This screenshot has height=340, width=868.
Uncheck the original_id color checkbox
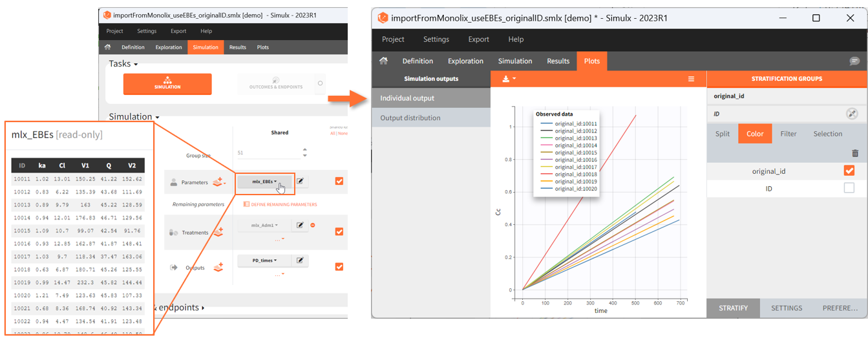click(849, 171)
